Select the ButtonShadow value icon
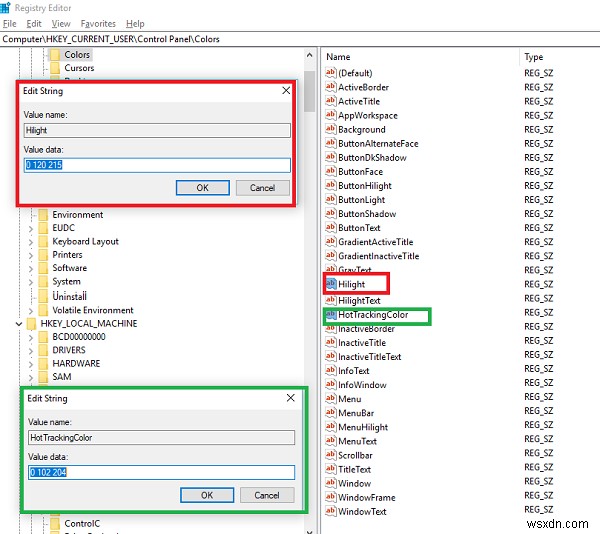This screenshot has width=600, height=534. coord(330,213)
